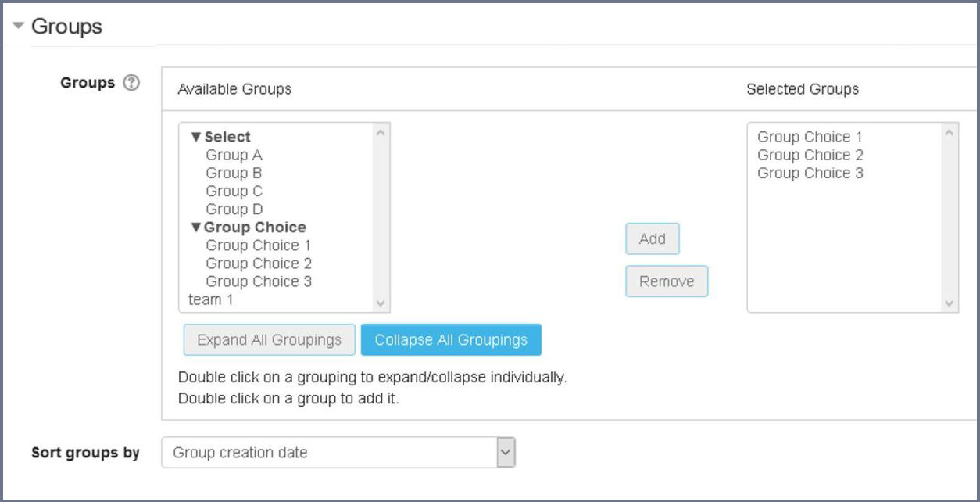The height and width of the screenshot is (502, 980).
Task: Click the Remove button
Action: [666, 281]
